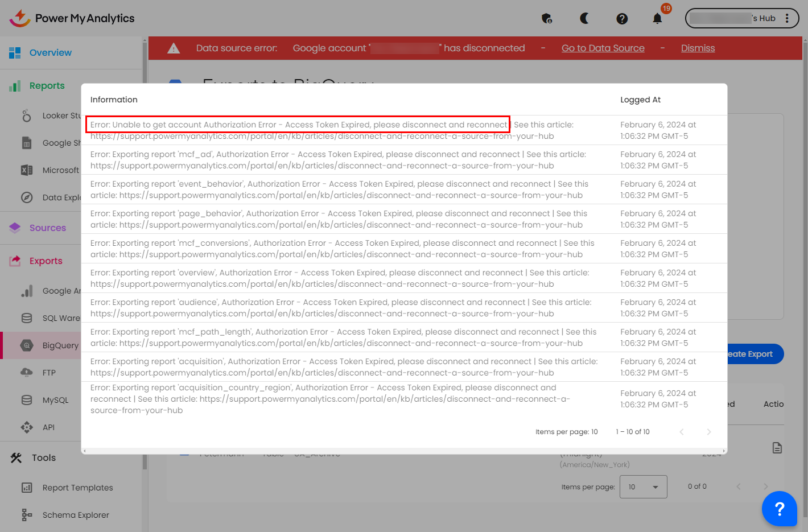Open Overview in the sidebar
The height and width of the screenshot is (532, 808).
pos(50,53)
